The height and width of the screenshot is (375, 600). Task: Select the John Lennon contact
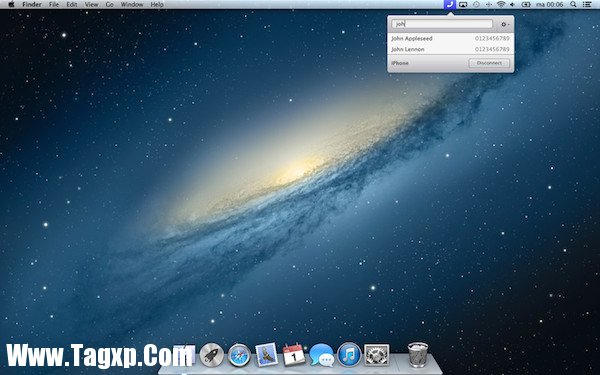click(450, 49)
